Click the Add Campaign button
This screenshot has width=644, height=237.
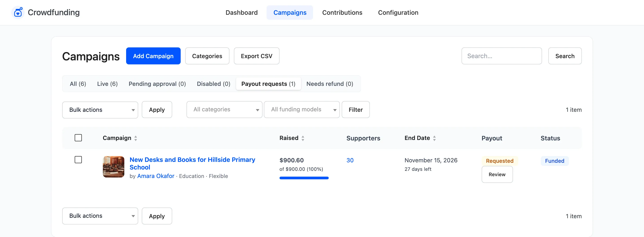153,56
